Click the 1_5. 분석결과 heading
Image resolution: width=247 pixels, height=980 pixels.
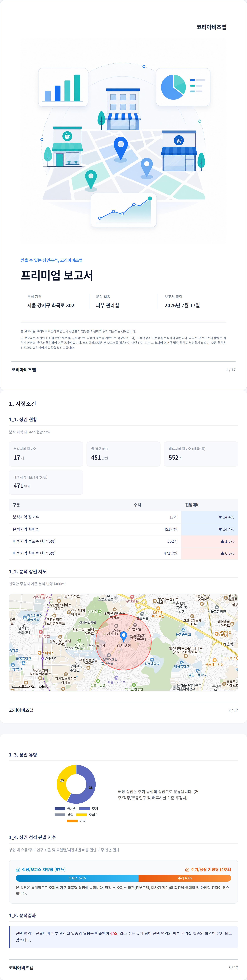point(22,915)
